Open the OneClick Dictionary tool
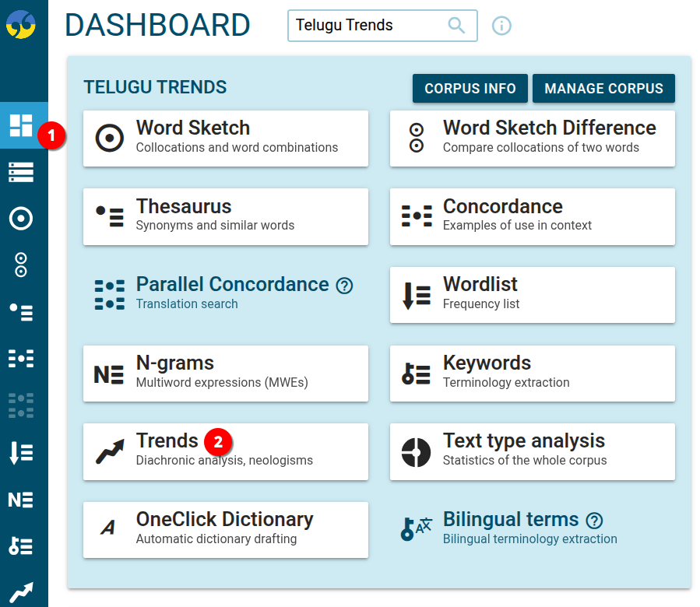This screenshot has height=607, width=700. click(225, 530)
